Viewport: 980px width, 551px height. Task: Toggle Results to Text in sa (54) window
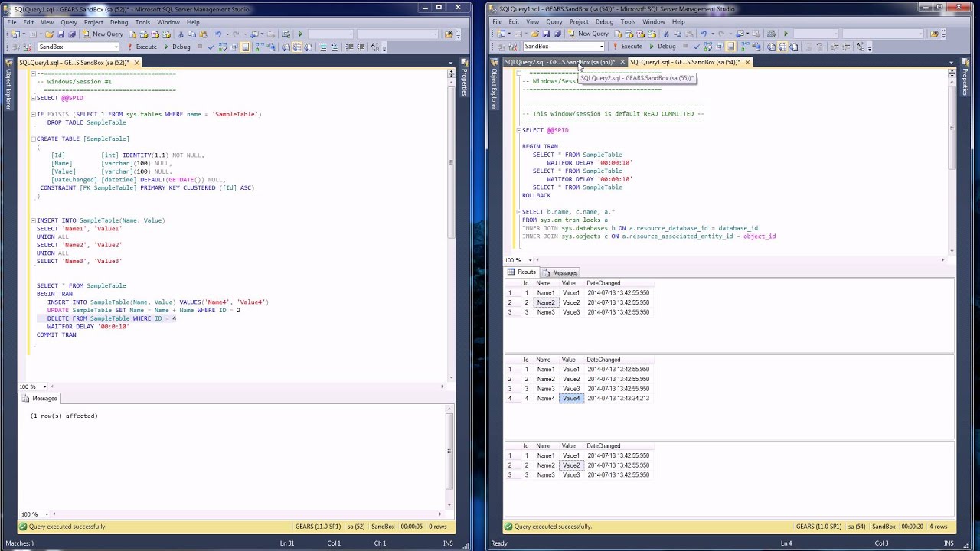771,47
